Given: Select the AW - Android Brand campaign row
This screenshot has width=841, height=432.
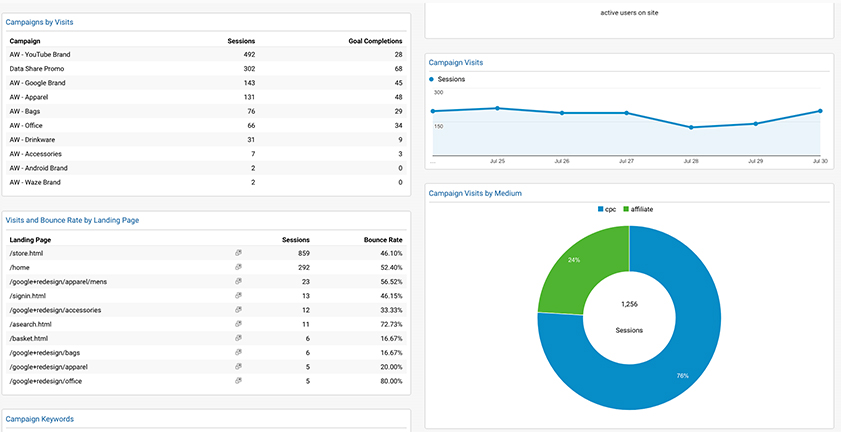Looking at the screenshot, I should point(207,168).
